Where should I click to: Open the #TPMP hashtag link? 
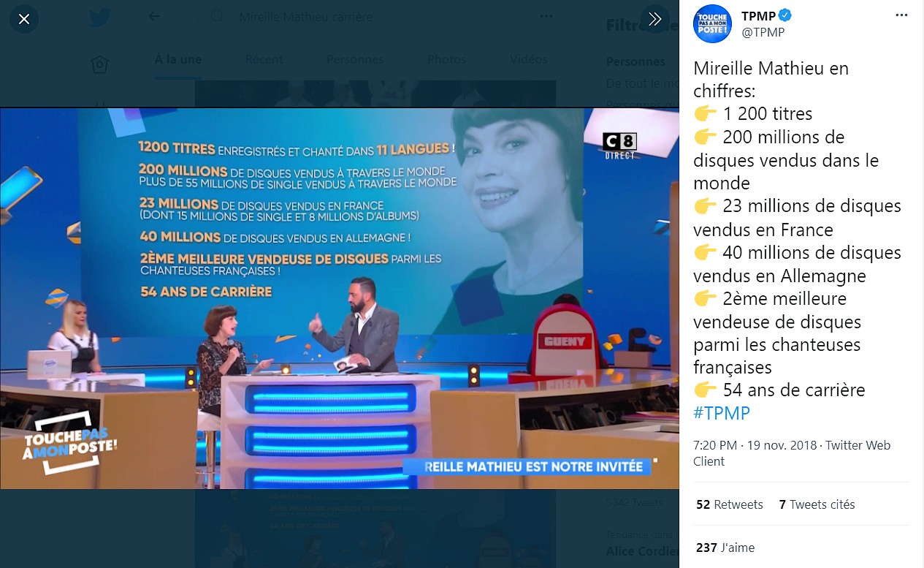click(x=722, y=413)
